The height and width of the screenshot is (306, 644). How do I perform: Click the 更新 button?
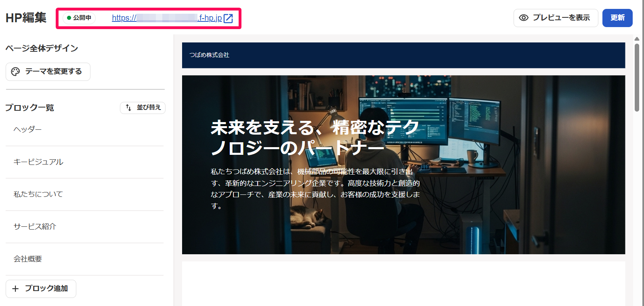click(x=617, y=18)
